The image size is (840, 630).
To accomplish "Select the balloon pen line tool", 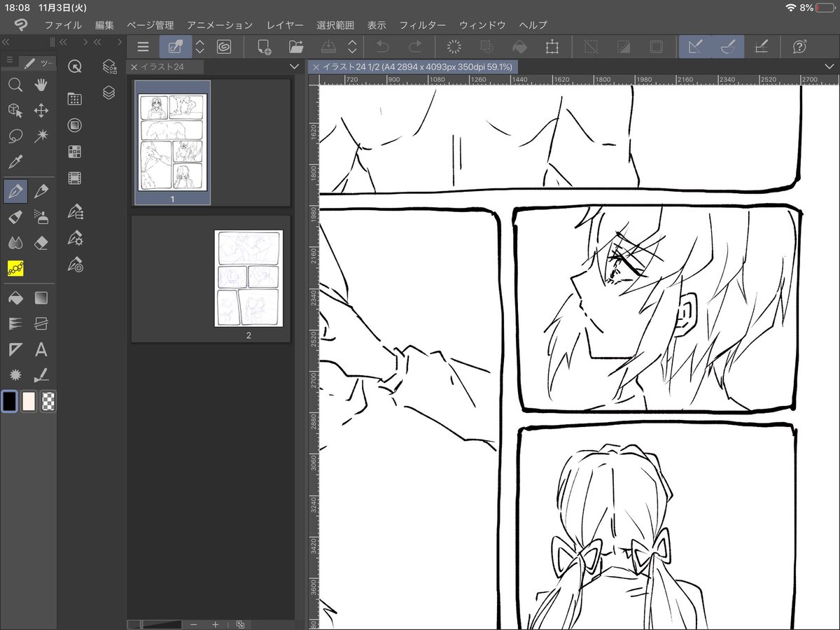I will [x=41, y=374].
